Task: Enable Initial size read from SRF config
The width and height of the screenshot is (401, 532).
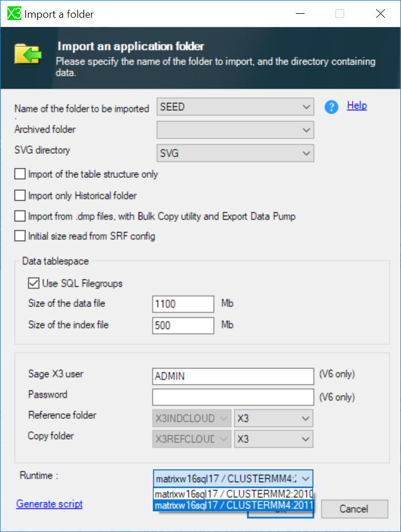Action: click(x=20, y=236)
